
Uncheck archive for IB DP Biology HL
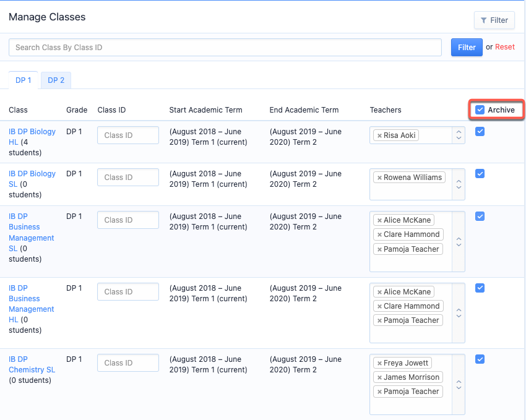coord(480,131)
